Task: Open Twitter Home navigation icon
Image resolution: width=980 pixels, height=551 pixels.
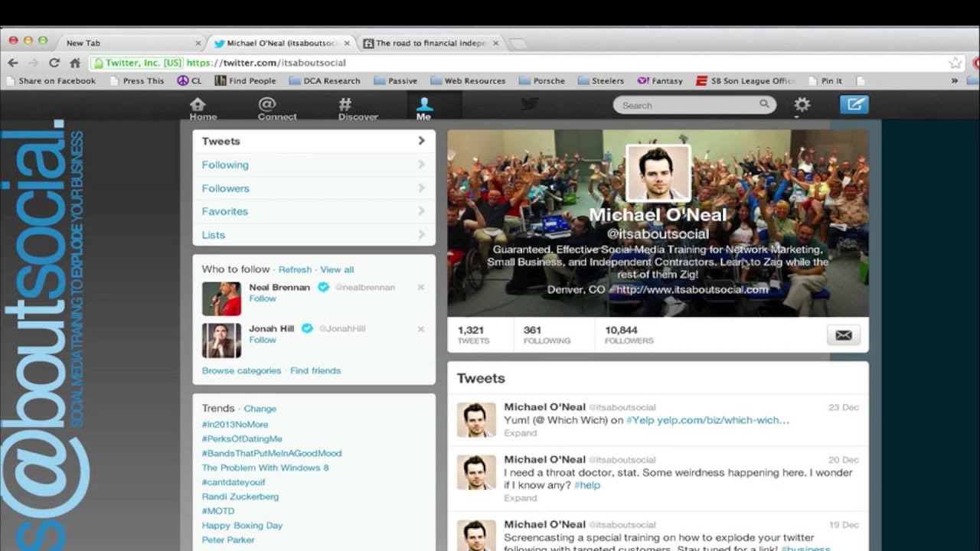Action: click(203, 109)
